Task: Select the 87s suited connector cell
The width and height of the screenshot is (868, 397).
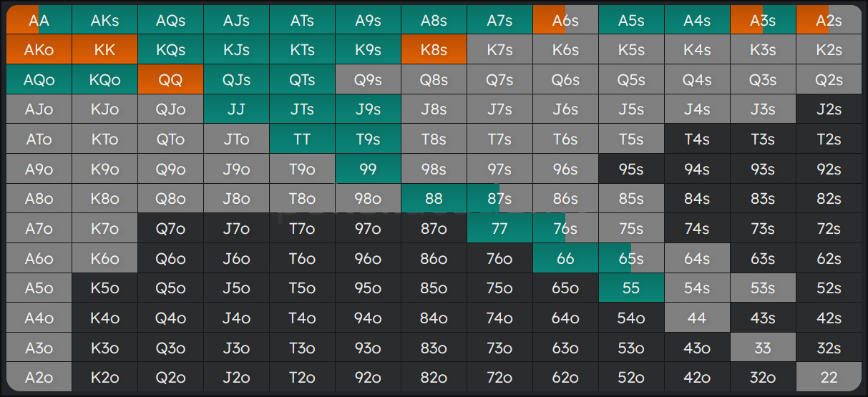Action: click(x=499, y=198)
